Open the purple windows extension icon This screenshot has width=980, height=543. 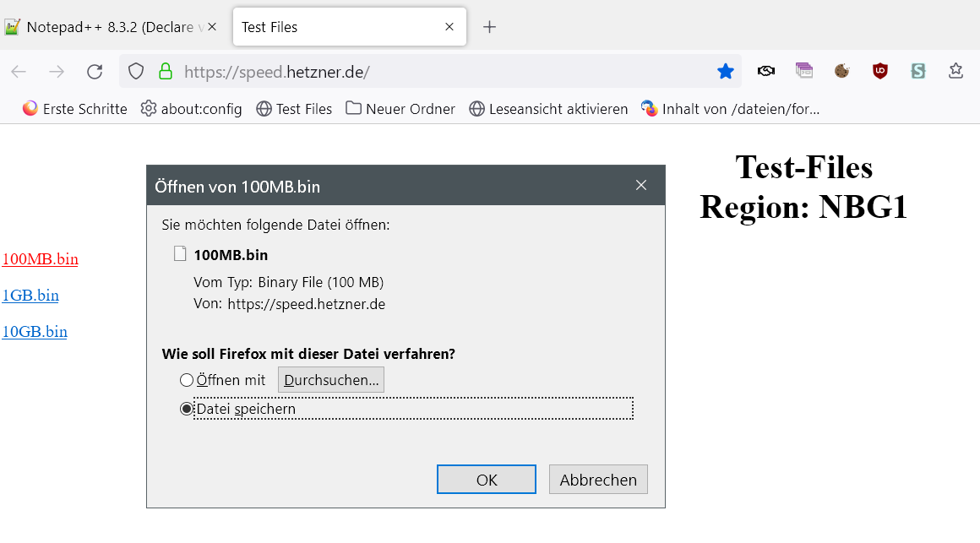pyautogui.click(x=803, y=72)
